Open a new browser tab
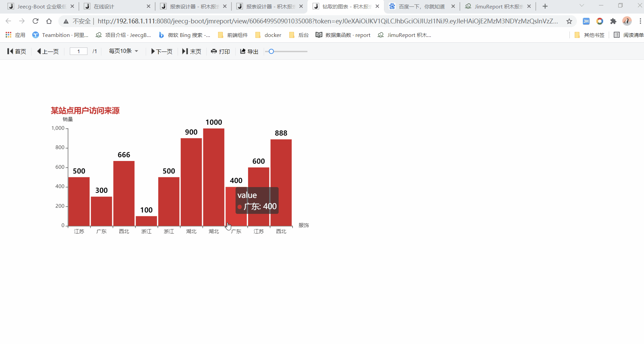 point(545,6)
